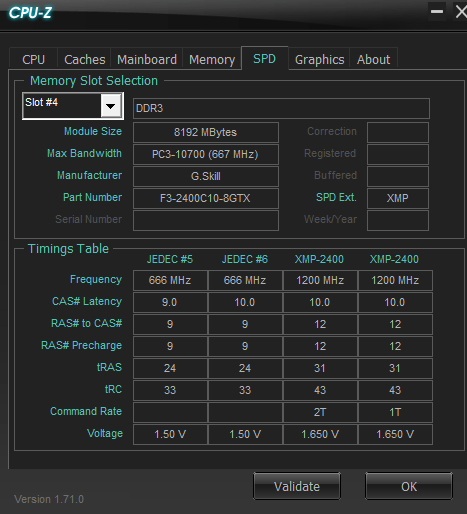This screenshot has height=514, width=467.
Task: Click the SPD Ext. label
Action: (336, 197)
